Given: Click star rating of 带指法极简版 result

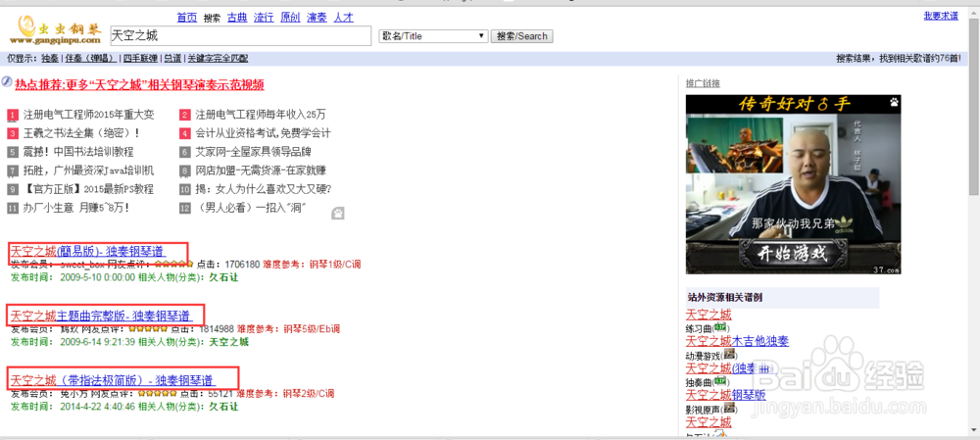Looking at the screenshot, I should point(158,394).
